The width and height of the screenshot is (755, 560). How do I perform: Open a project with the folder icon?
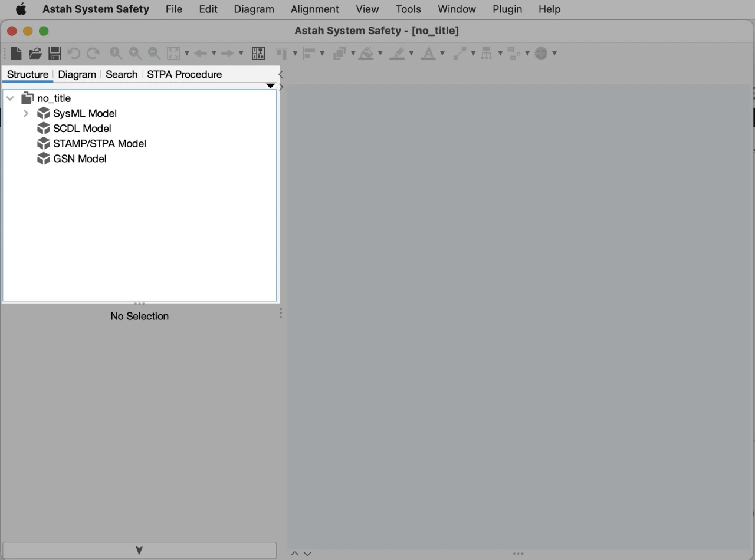pos(35,54)
